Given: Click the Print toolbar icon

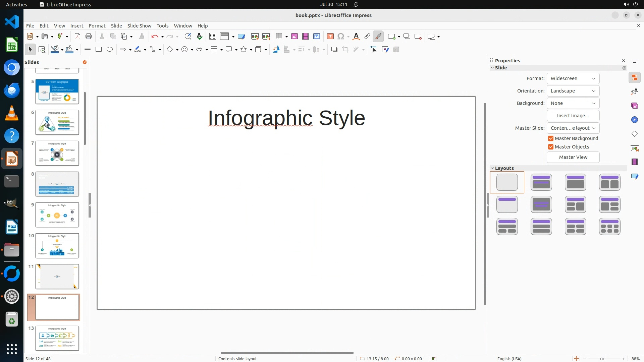Looking at the screenshot, I should point(89,37).
